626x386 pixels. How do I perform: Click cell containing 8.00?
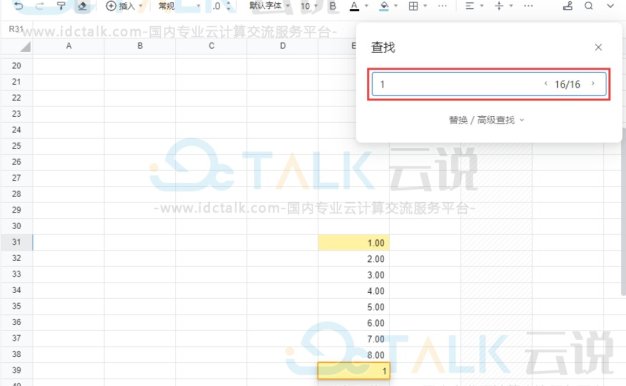click(354, 354)
